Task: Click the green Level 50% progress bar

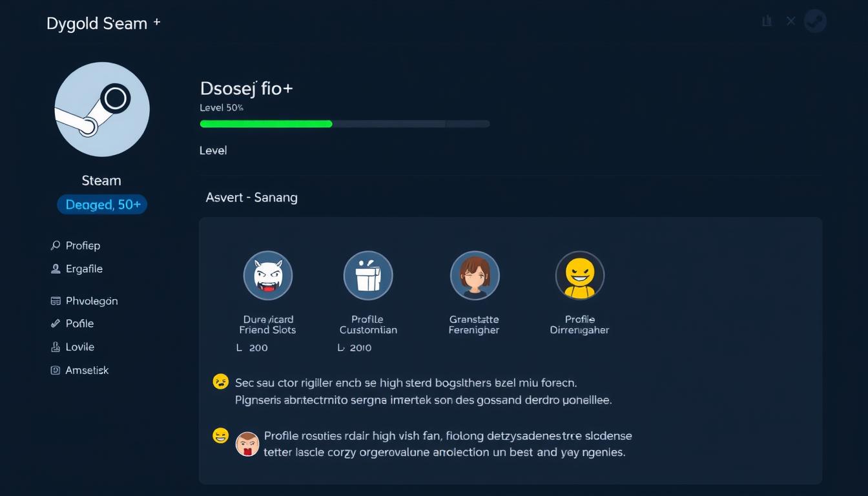Action: coord(265,123)
